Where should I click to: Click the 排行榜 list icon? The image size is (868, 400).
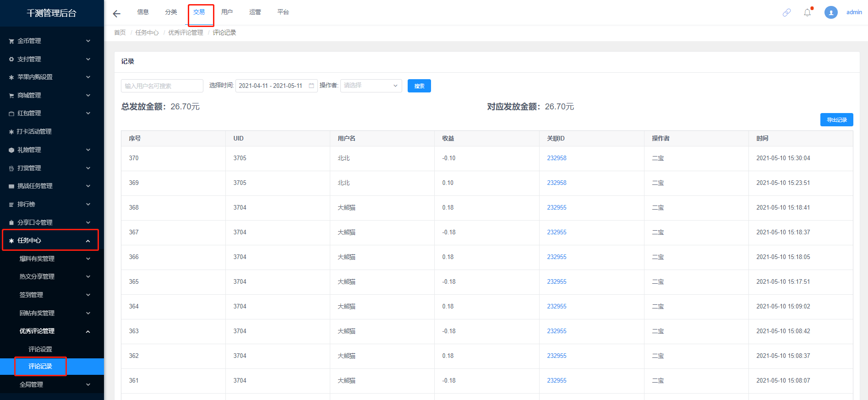[x=11, y=205]
